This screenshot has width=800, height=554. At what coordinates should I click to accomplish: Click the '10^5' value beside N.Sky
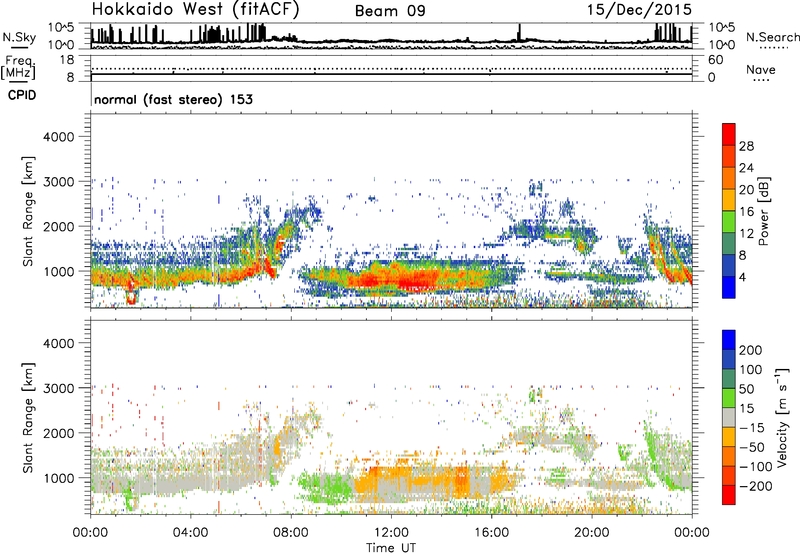pos(61,27)
